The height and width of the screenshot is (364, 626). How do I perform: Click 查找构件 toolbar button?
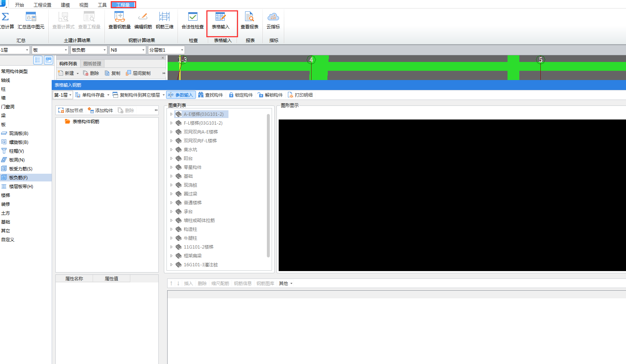coord(210,95)
